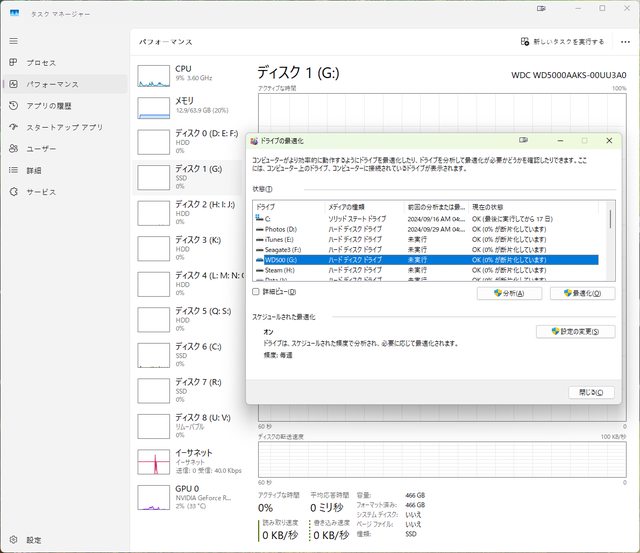Enable the 詳細ビュー checkbox
Screen dimensions: 640x553
(256, 292)
